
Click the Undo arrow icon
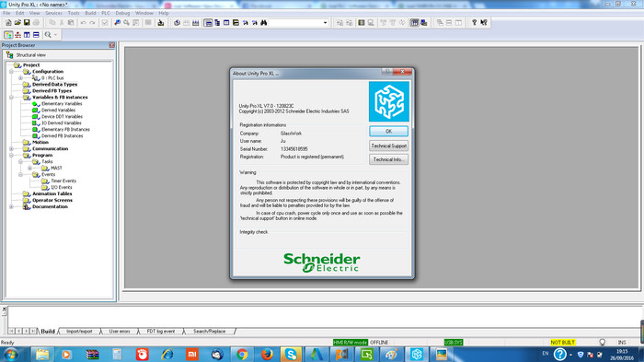[84, 23]
